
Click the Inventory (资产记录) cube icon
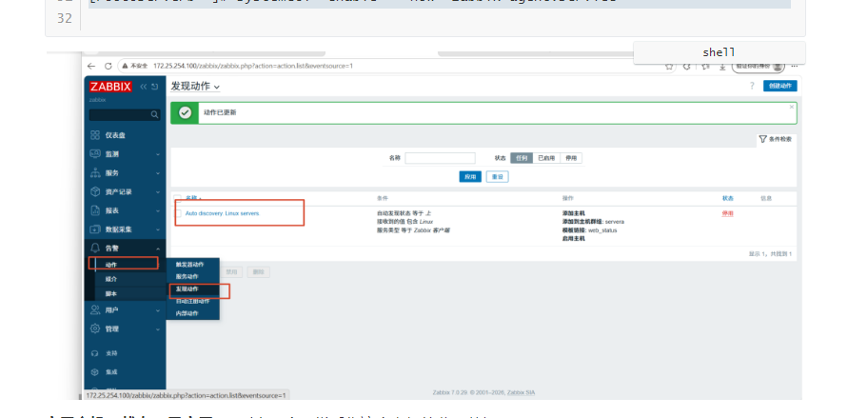[x=95, y=191]
